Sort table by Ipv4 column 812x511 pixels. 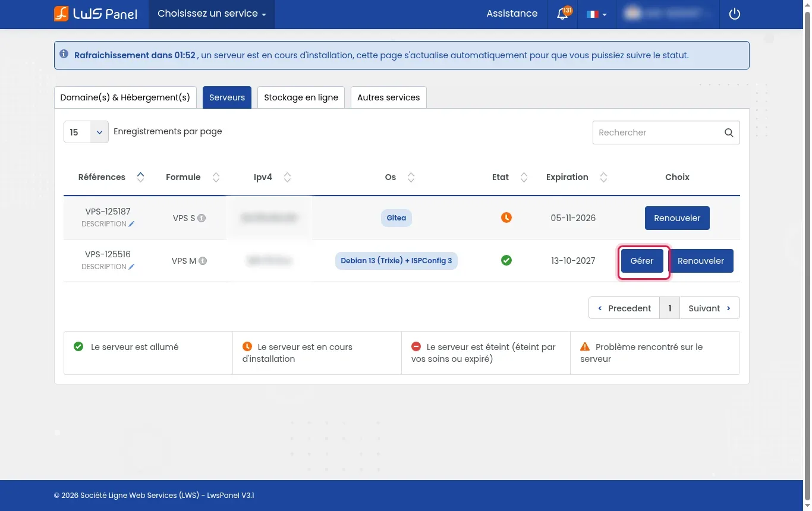[x=287, y=177]
